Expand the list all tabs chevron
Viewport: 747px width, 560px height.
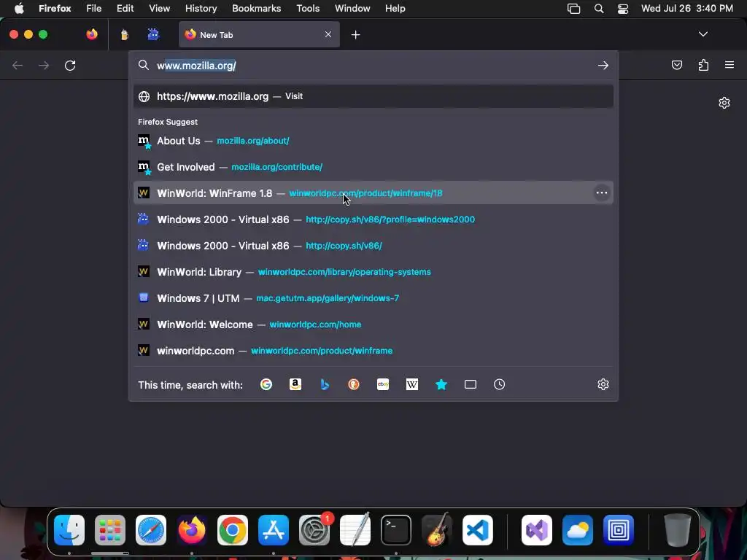click(x=703, y=34)
